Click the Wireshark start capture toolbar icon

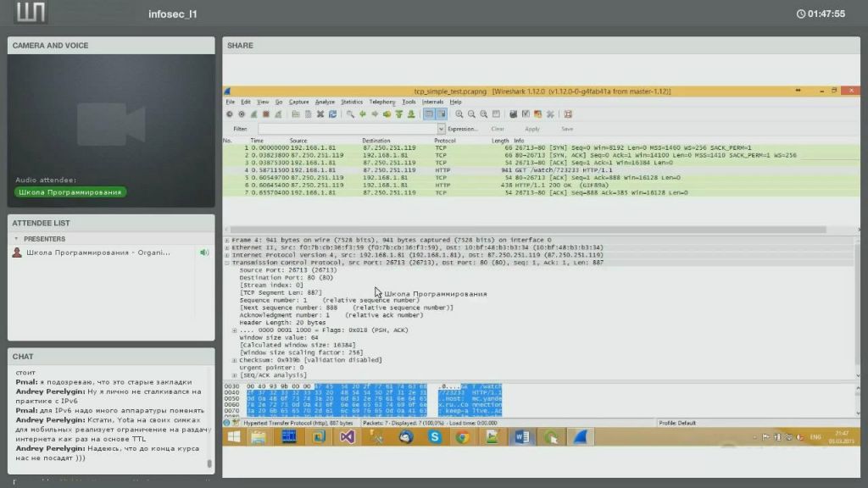click(x=253, y=114)
